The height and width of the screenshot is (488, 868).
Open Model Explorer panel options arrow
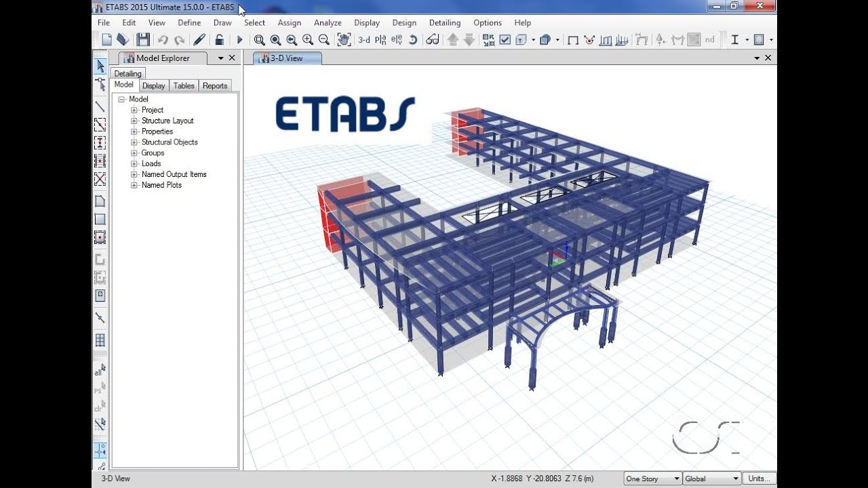point(220,58)
